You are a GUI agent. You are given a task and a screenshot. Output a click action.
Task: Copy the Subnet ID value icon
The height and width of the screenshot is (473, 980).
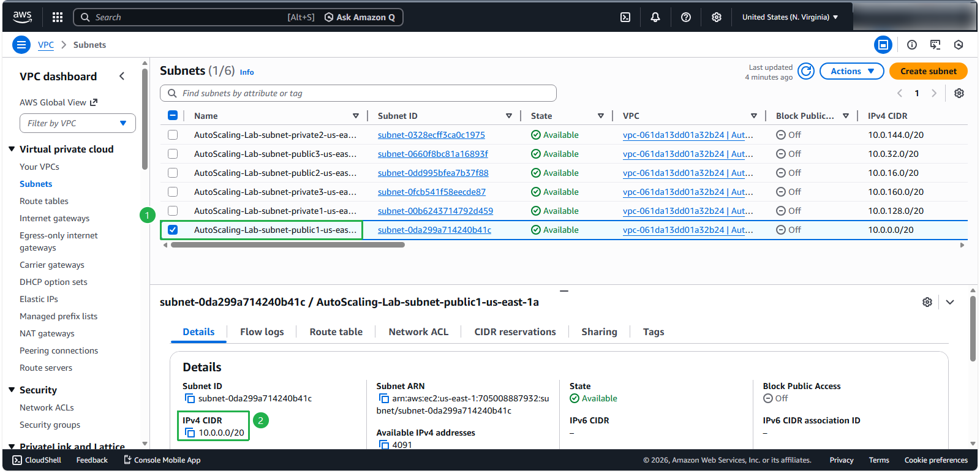190,398
